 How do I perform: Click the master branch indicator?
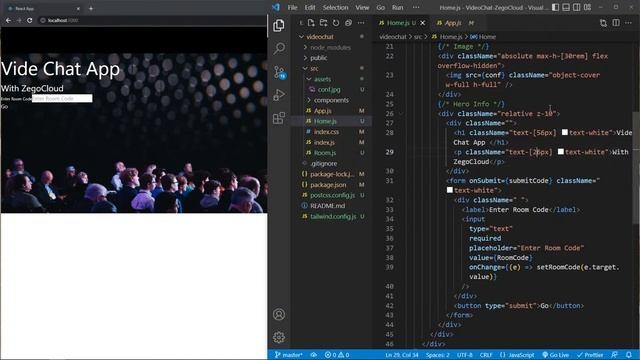288,355
